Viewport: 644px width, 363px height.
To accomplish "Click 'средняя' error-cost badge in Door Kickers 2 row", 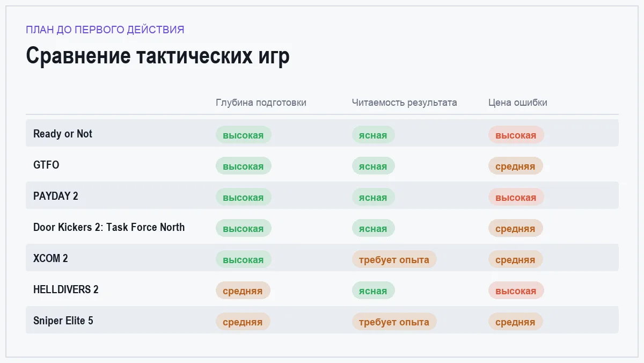I will click(x=516, y=228).
